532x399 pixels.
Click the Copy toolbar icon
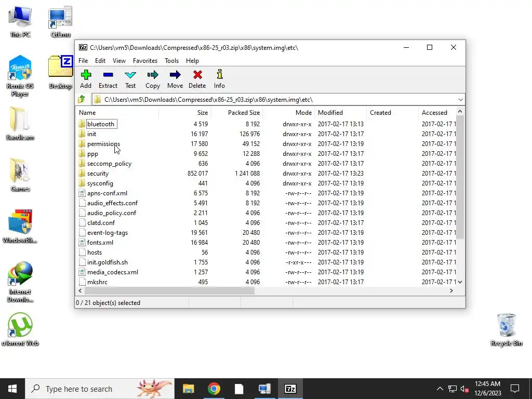point(153,79)
